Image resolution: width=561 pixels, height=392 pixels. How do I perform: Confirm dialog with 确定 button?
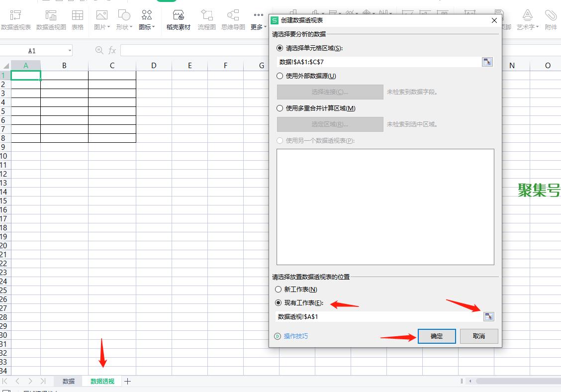tap(437, 336)
